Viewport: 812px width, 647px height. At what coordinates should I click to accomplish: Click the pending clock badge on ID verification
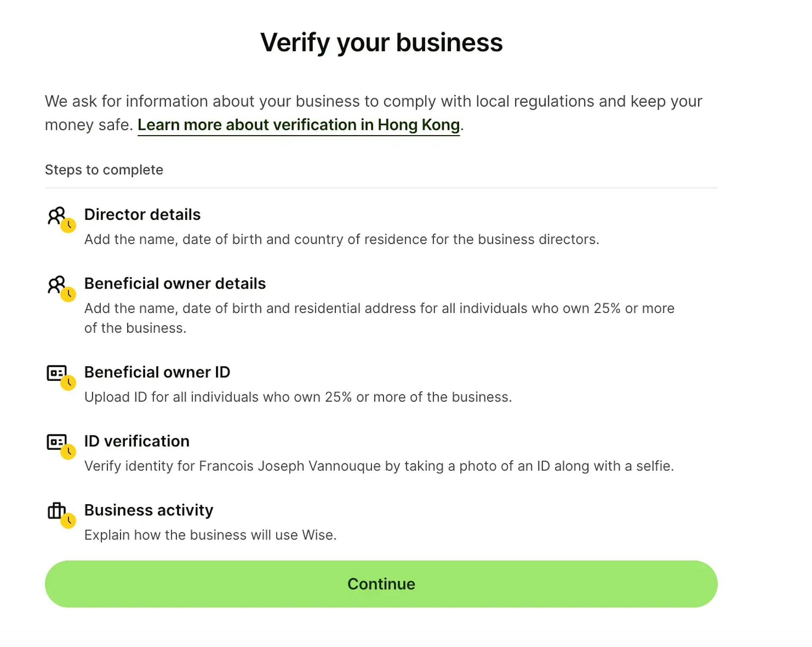tap(69, 452)
